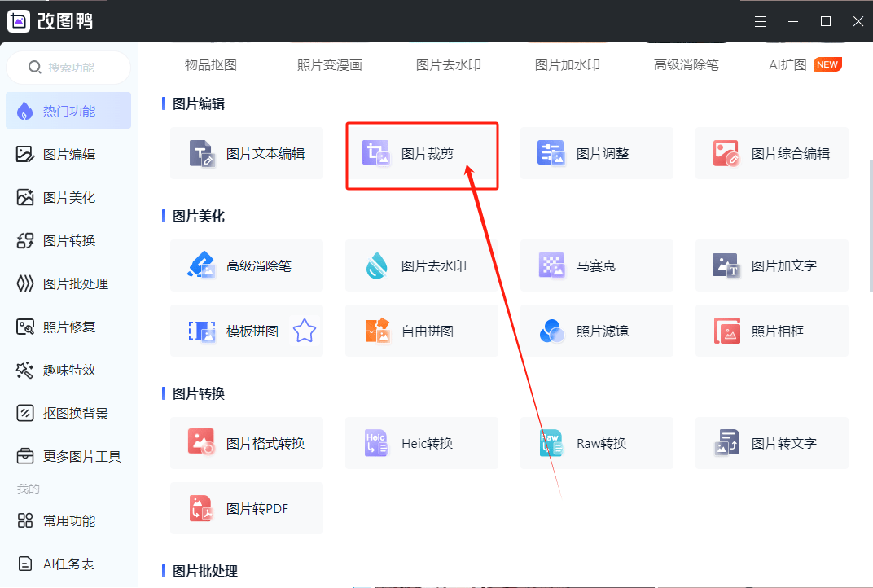Select 热门功能 in the sidebar
Image resolution: width=873 pixels, height=588 pixels.
pyautogui.click(x=68, y=111)
